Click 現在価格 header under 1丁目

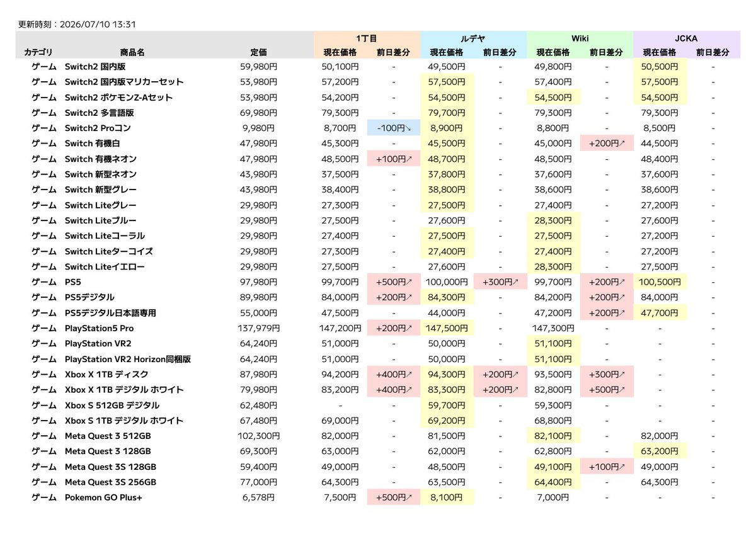[x=340, y=52]
